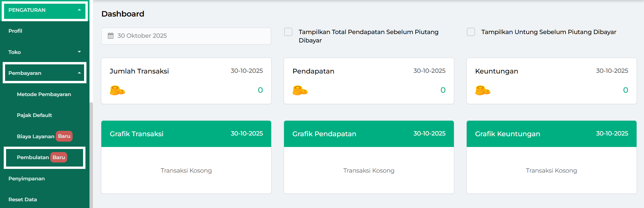
Task: Click coin icon in Keuntungan card
Action: (483, 90)
